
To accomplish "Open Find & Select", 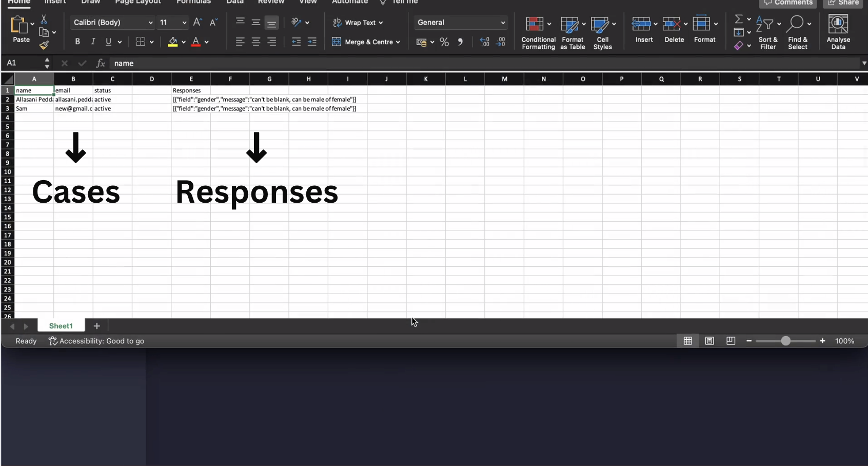I will (x=798, y=33).
